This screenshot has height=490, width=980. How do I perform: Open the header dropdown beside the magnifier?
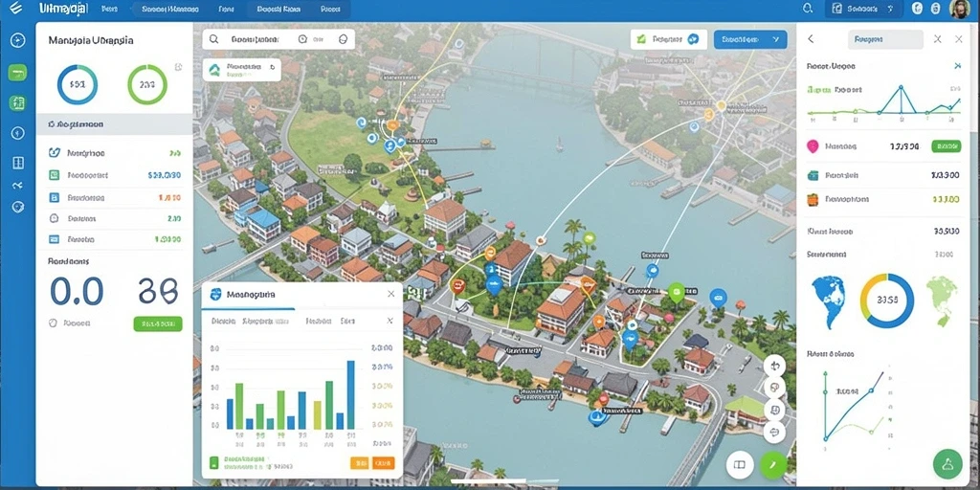click(864, 9)
